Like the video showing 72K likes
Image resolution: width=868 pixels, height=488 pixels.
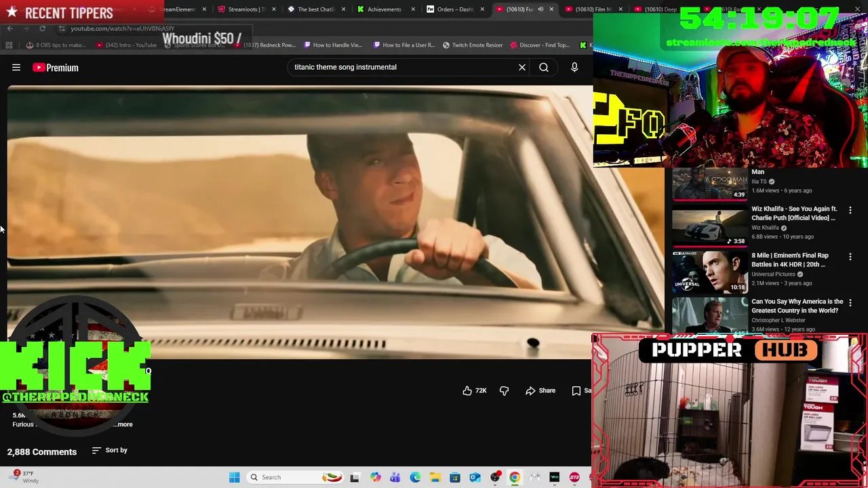coord(475,390)
